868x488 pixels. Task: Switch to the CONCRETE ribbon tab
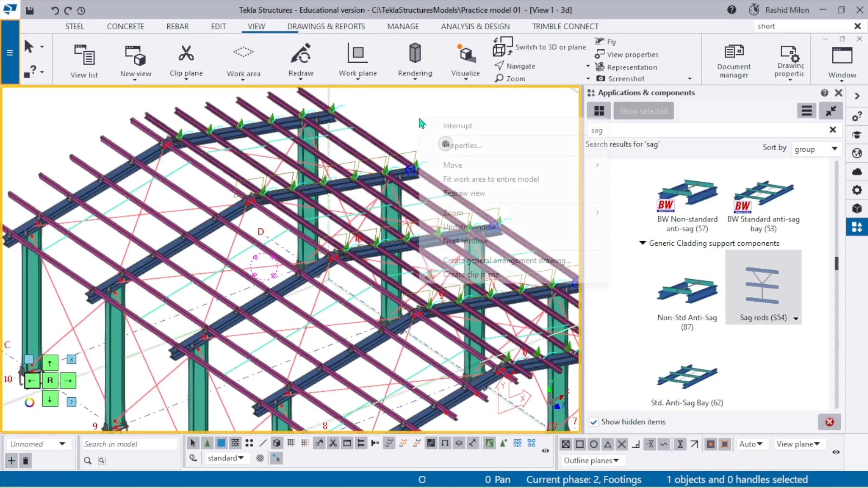pos(125,26)
